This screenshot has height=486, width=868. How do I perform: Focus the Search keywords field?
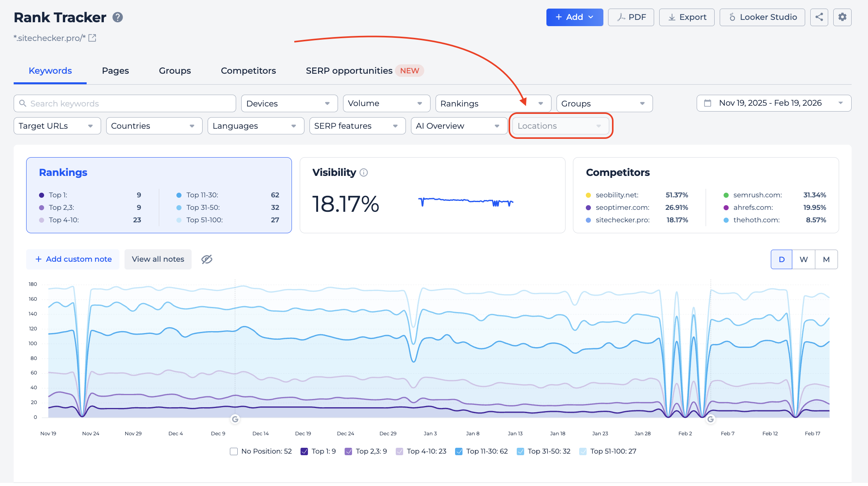click(x=125, y=103)
